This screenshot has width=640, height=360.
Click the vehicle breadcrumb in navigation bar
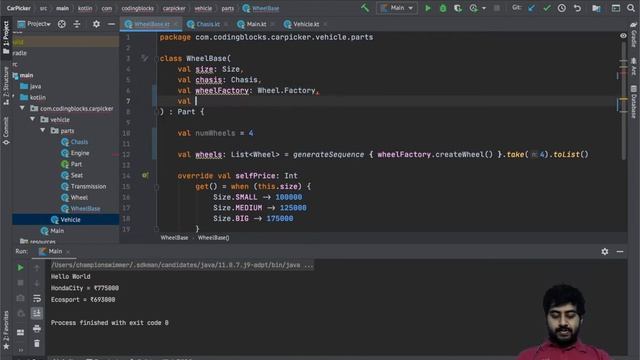pos(203,8)
